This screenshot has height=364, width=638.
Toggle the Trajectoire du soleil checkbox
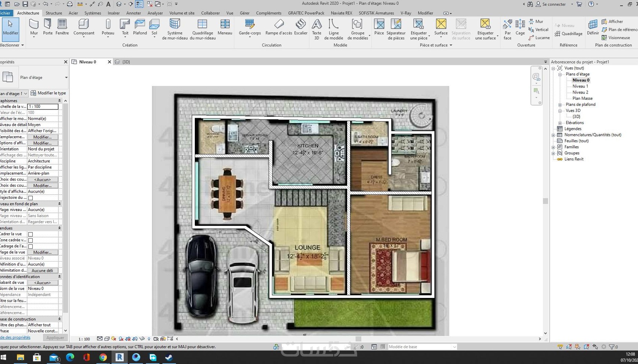[31, 198]
